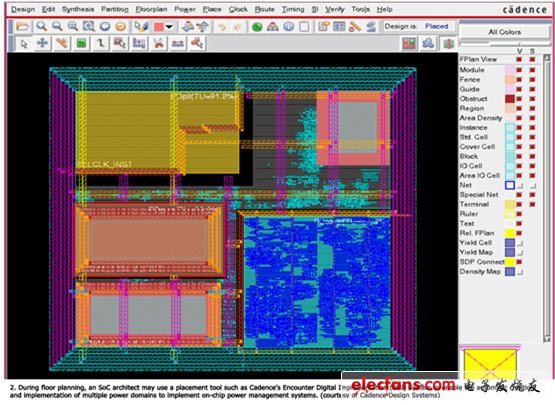This screenshot has height=405, width=555.
Task: Open the Power menu
Action: [185, 9]
